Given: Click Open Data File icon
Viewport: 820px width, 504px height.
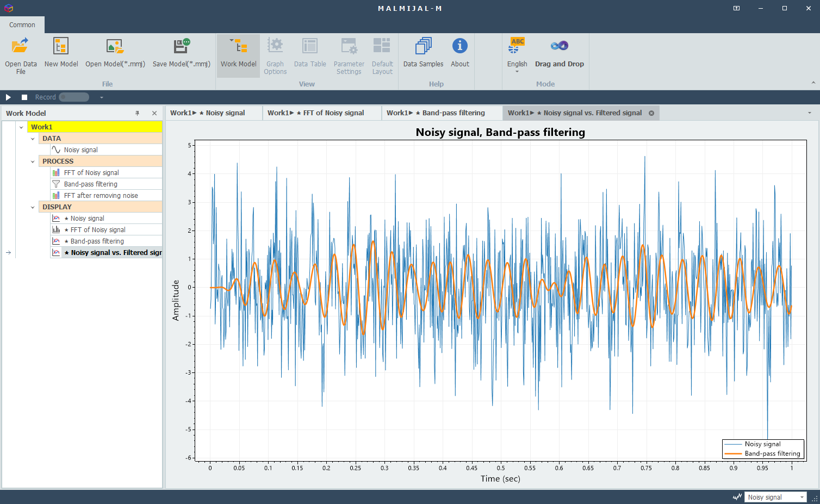Looking at the screenshot, I should tap(20, 46).
